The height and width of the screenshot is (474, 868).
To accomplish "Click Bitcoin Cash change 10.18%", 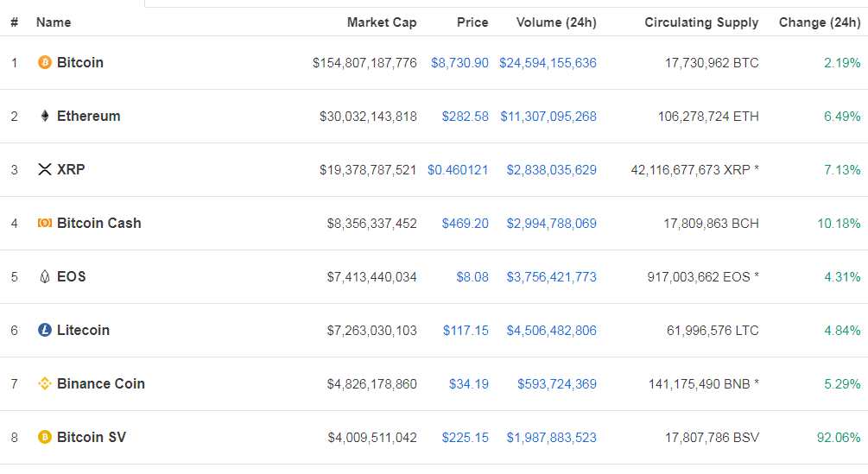I will [x=839, y=224].
